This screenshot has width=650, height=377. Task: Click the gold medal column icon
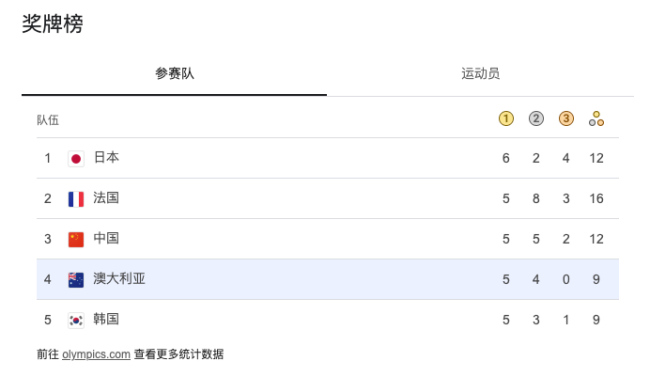[x=506, y=119]
